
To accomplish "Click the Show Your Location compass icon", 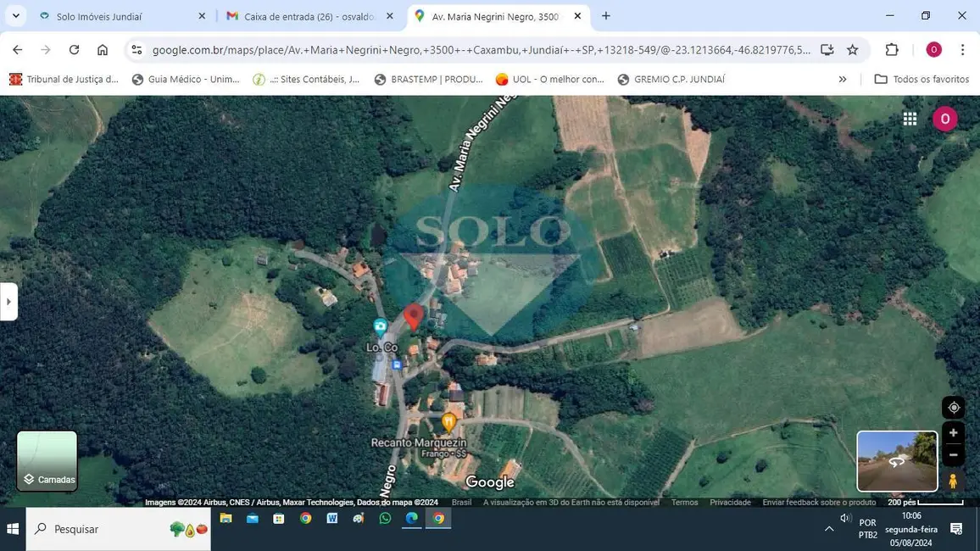I will coord(953,407).
